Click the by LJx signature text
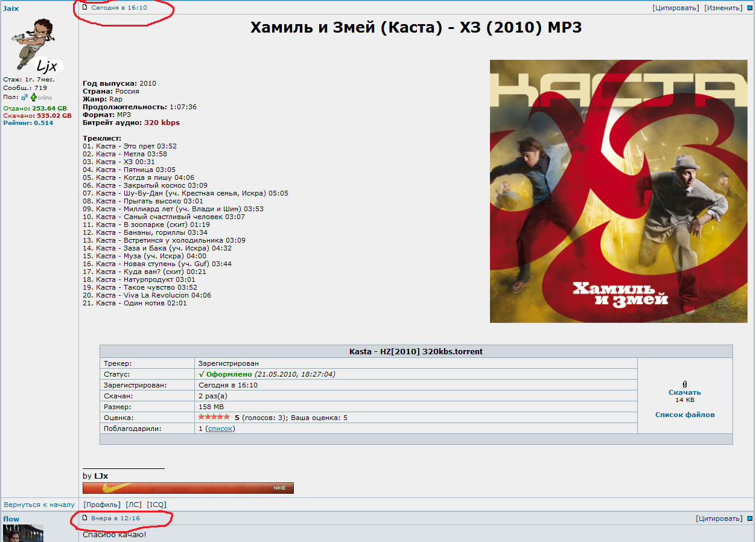 tap(95, 476)
